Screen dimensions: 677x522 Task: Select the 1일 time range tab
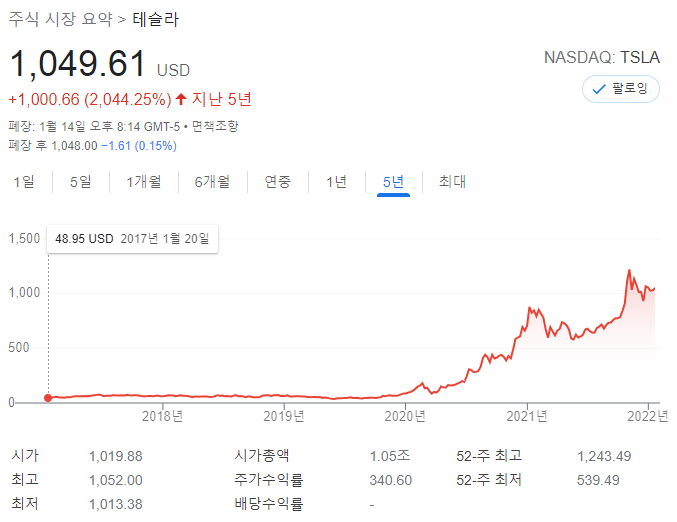tap(24, 182)
